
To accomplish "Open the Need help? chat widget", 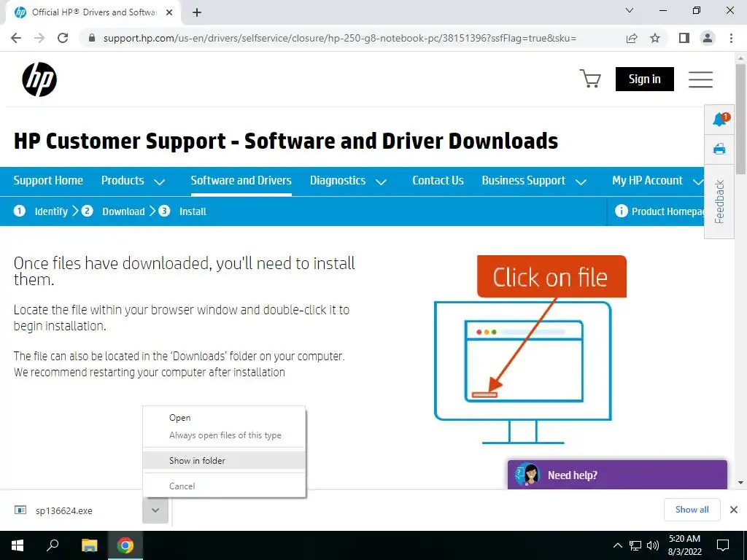I will point(617,475).
